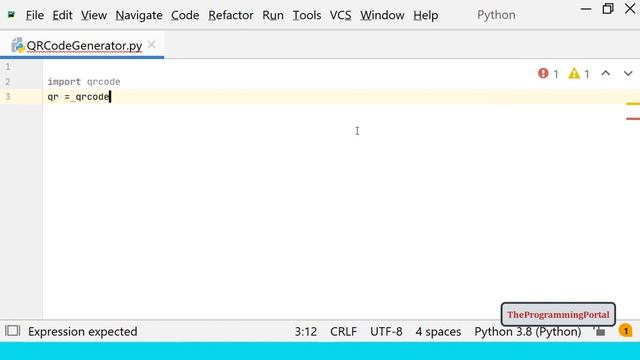Viewport: 640px width, 360px height.
Task: Click line number 2 in gutter
Action: pos(7,82)
